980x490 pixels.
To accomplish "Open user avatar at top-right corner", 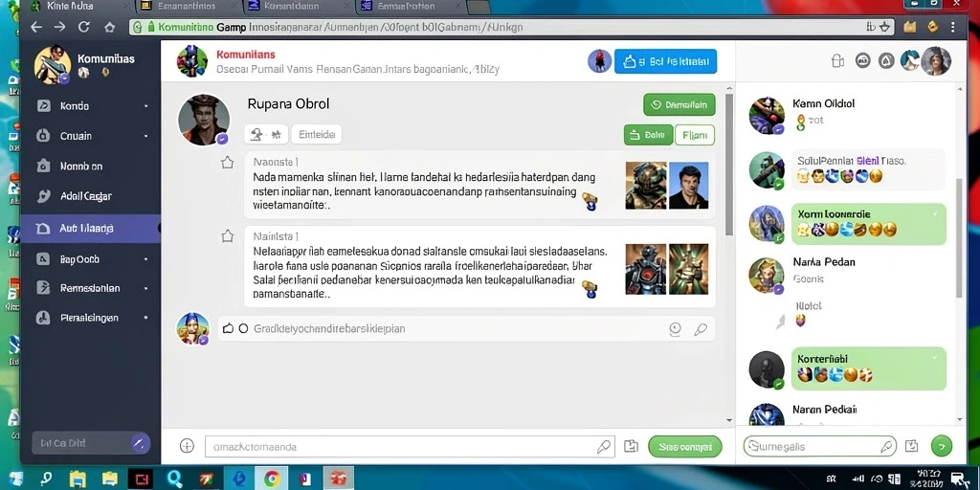I will click(x=936, y=60).
